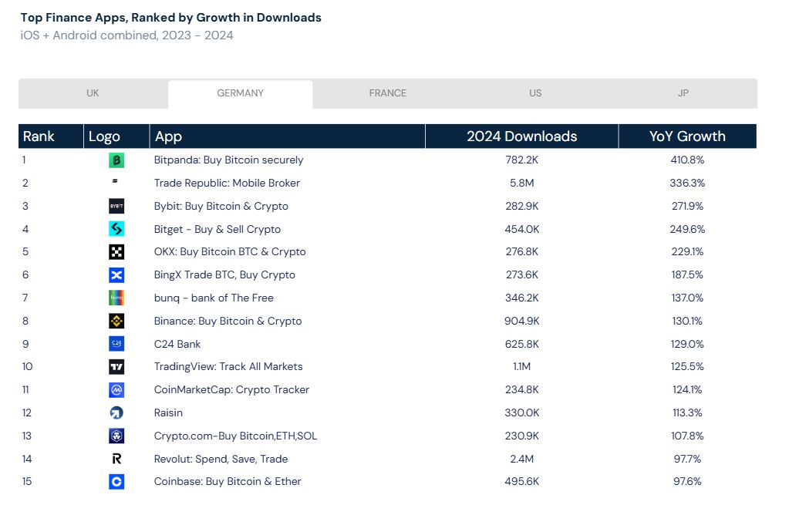Click the 97.6% YoY growth value
The image size is (789, 532).
(x=687, y=482)
